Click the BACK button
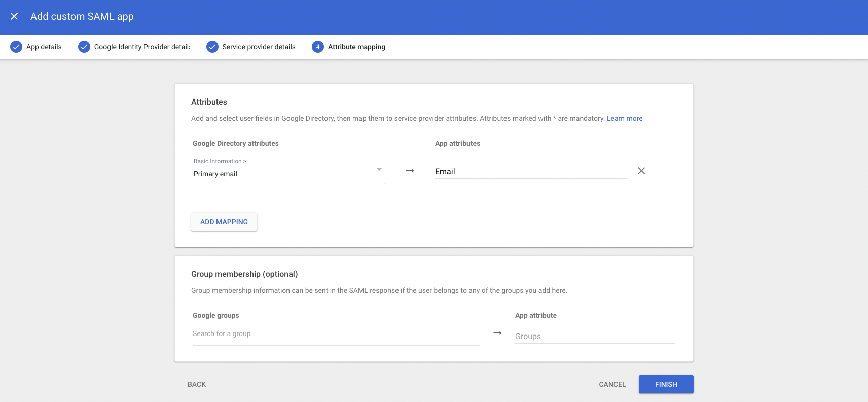Viewport: 868px width, 402px height. click(x=197, y=384)
